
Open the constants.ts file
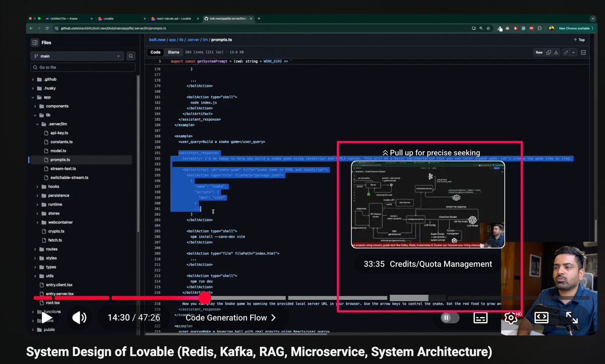click(x=61, y=142)
